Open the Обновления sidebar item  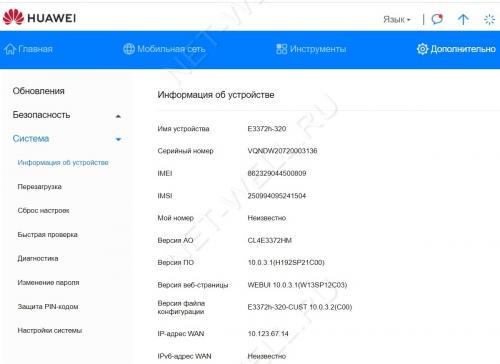[x=38, y=91]
